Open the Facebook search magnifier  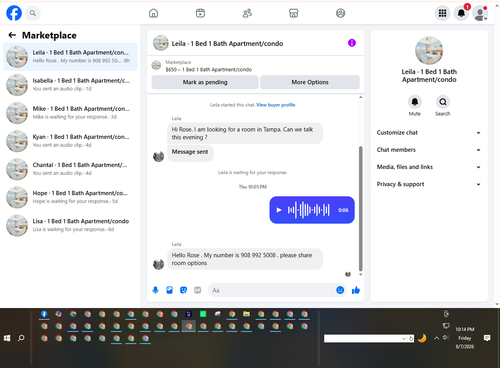pyautogui.click(x=33, y=13)
